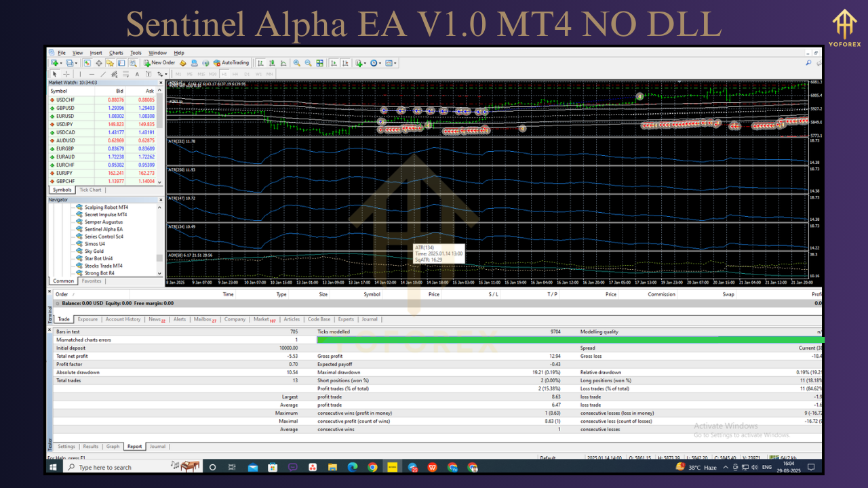
Task: Select the Crosshair cursor tool
Action: click(x=66, y=74)
